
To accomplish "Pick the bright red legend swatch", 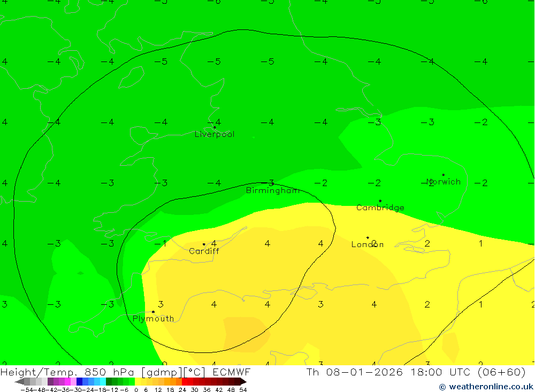I will coord(185,381).
